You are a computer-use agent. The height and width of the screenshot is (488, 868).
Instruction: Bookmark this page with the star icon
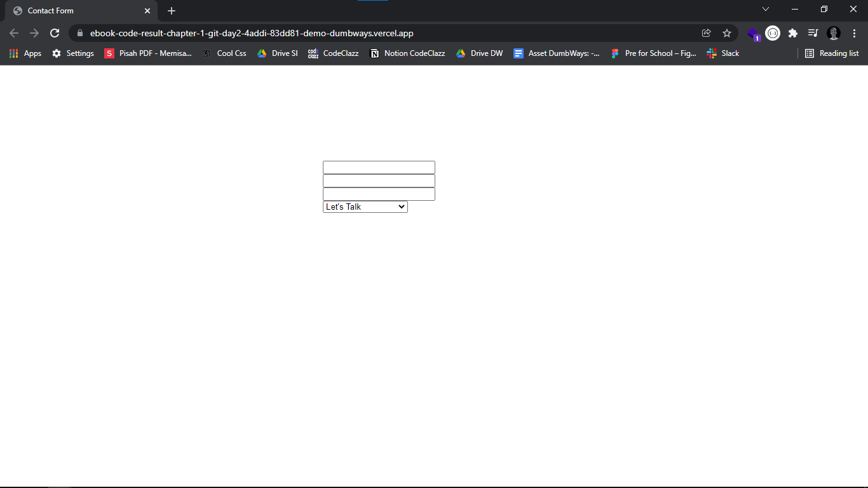(727, 33)
